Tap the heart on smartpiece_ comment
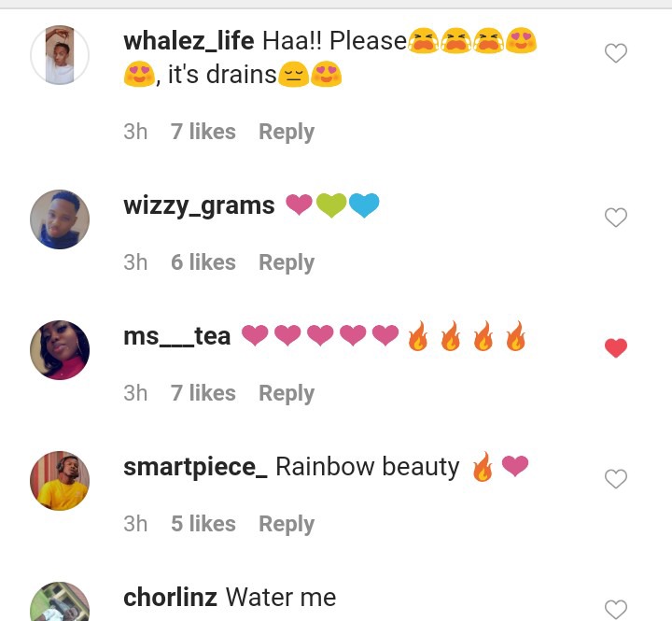Screen dimensions: 672x621 (616, 479)
